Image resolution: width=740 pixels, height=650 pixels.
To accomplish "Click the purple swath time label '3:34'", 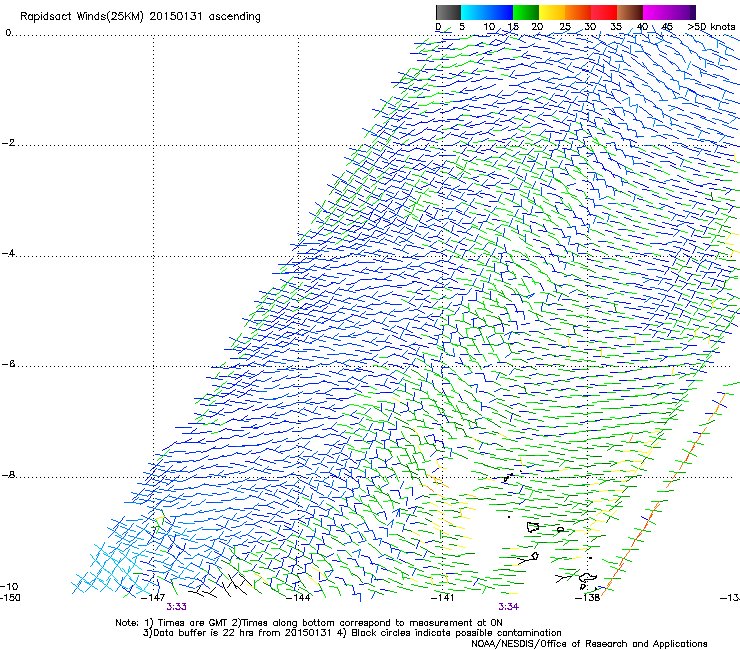I will 509,607.
